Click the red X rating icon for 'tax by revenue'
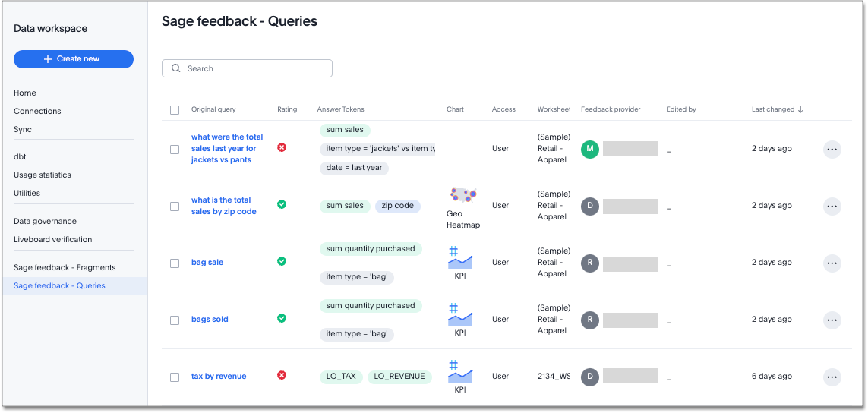The width and height of the screenshot is (868, 413). [282, 375]
